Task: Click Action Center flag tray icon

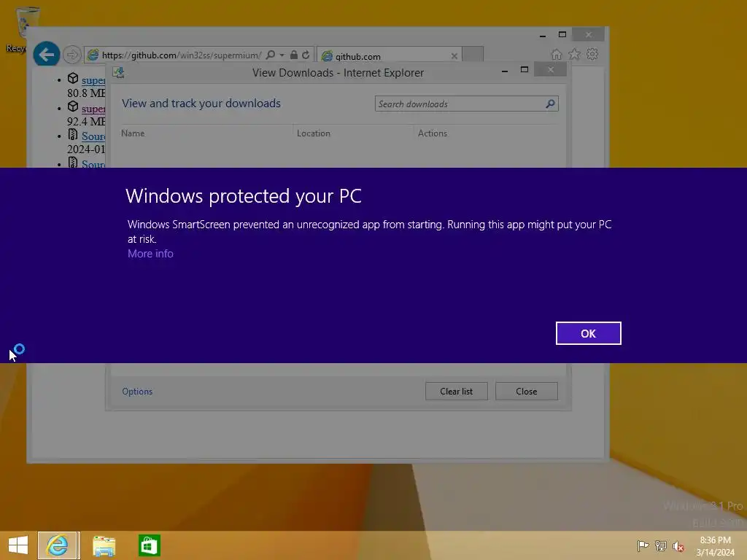Action: tap(643, 545)
